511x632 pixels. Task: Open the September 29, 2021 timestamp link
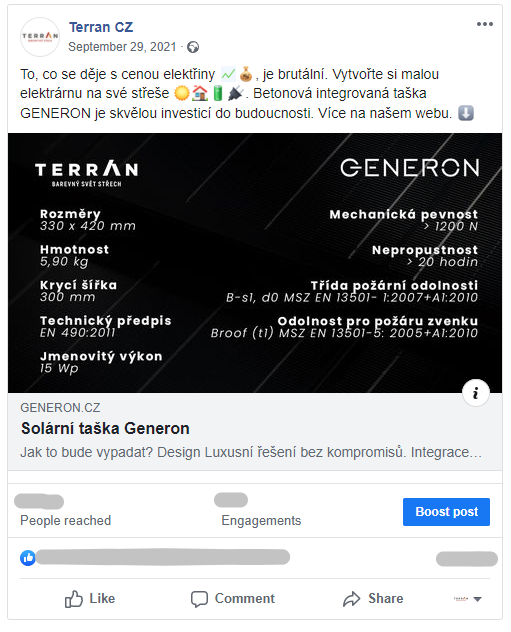(122, 47)
